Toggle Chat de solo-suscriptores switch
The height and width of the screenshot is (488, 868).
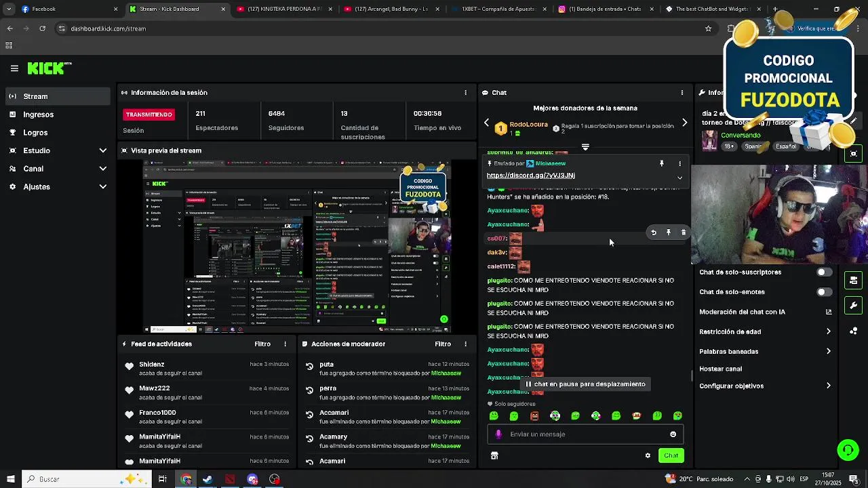click(824, 272)
